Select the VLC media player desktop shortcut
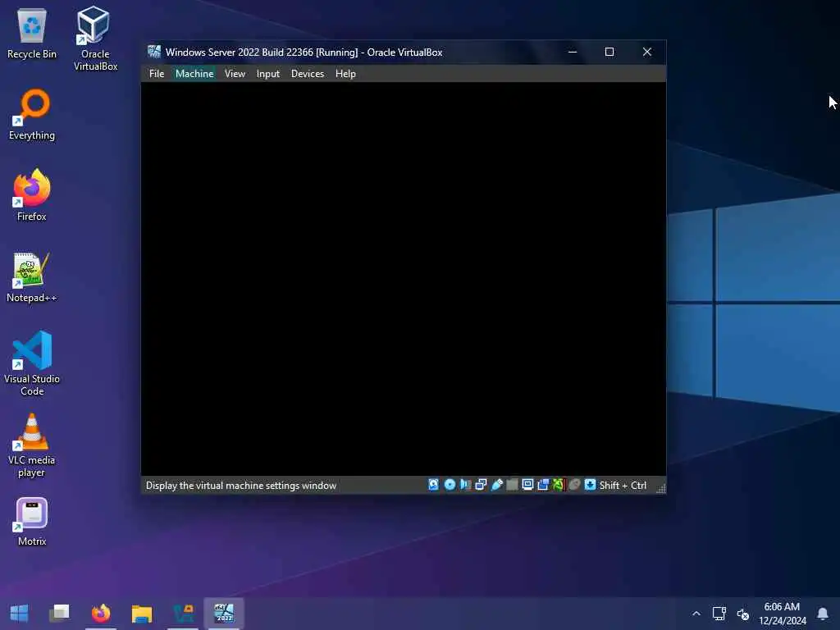 click(x=32, y=445)
